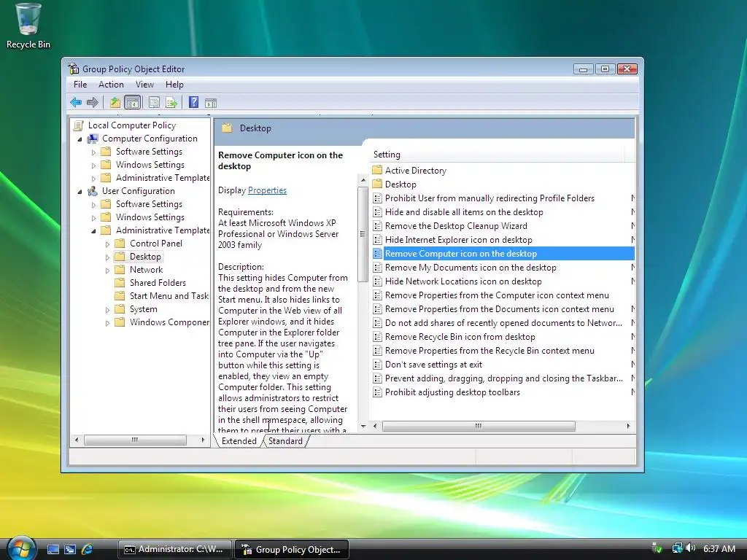Click the Setting column header
The height and width of the screenshot is (560, 747).
[x=495, y=155]
